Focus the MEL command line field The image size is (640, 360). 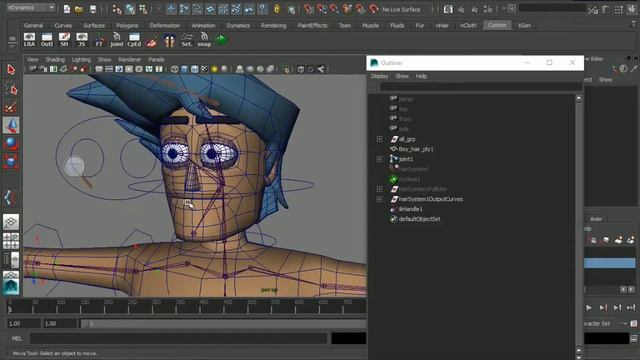(x=178, y=338)
